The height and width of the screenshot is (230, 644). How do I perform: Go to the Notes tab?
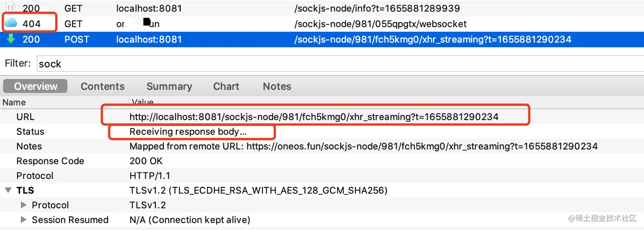277,86
